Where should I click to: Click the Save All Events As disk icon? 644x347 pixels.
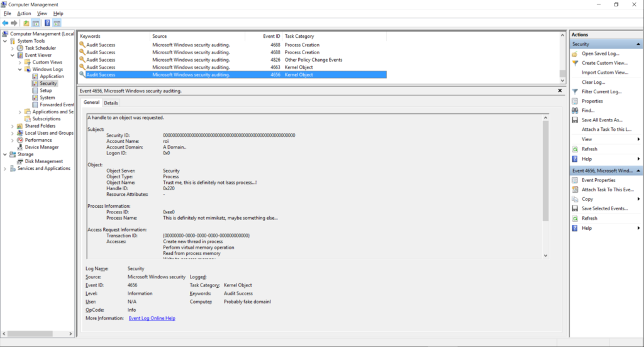[575, 120]
